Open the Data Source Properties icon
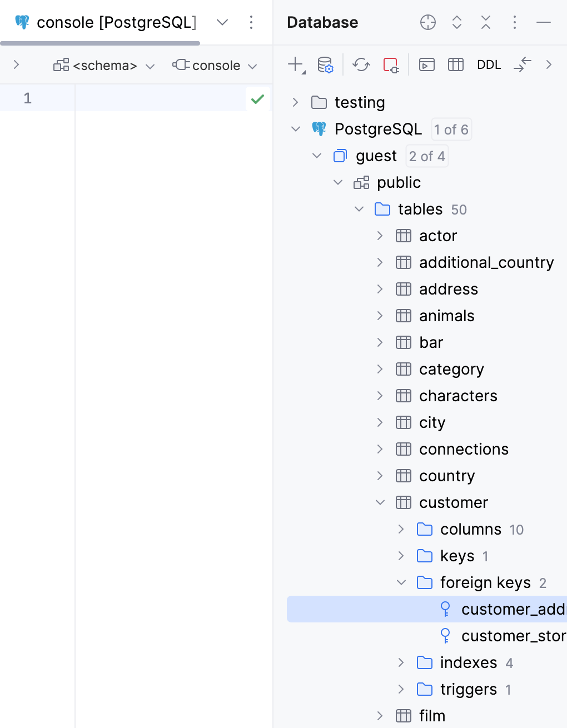567x728 pixels. 324,64
